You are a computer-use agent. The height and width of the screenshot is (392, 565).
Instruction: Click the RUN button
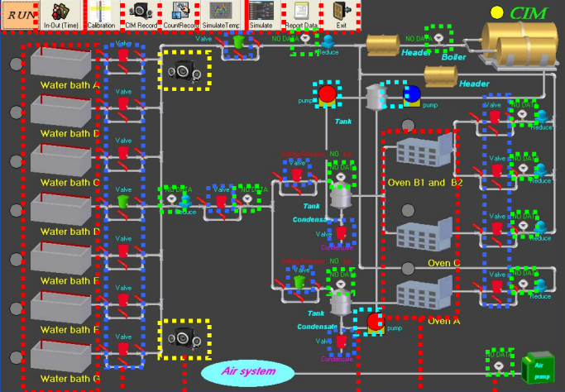[x=20, y=15]
